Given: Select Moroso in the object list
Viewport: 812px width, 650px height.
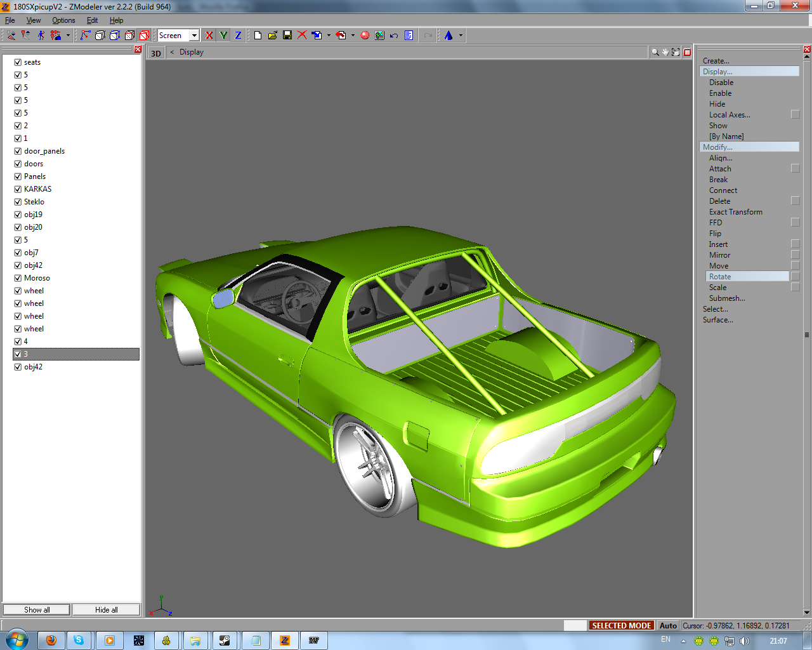Looking at the screenshot, I should coord(37,278).
